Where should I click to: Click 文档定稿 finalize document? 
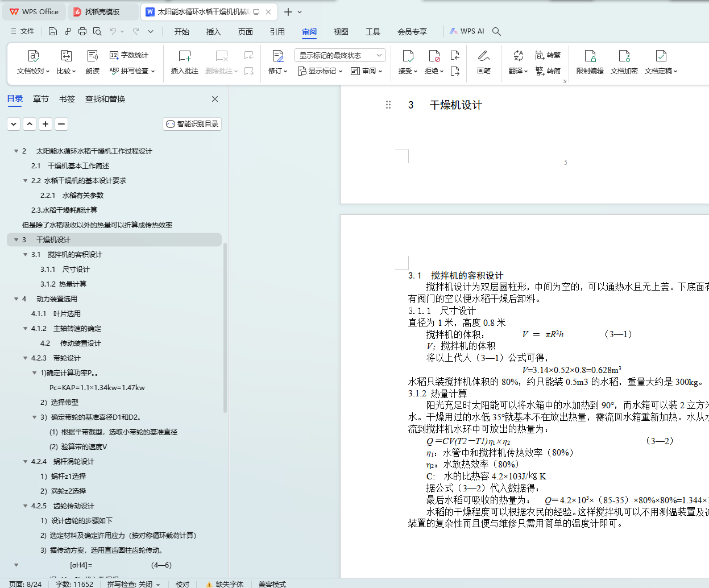[x=661, y=63]
